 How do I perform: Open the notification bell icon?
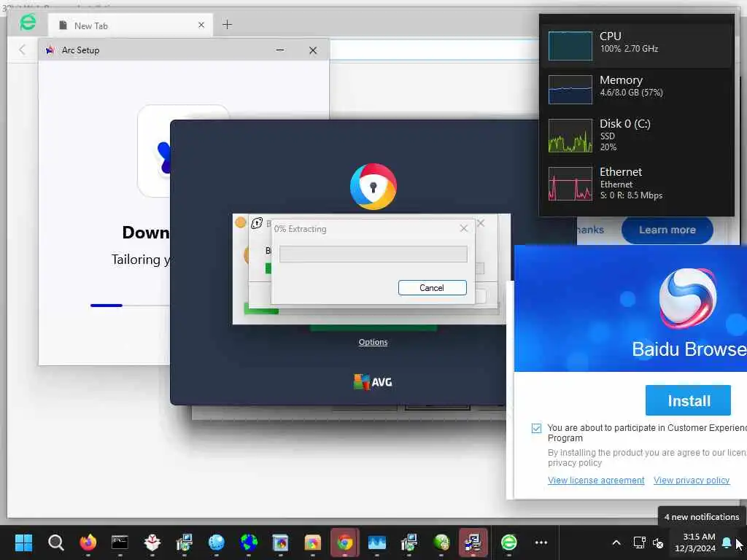click(x=727, y=542)
